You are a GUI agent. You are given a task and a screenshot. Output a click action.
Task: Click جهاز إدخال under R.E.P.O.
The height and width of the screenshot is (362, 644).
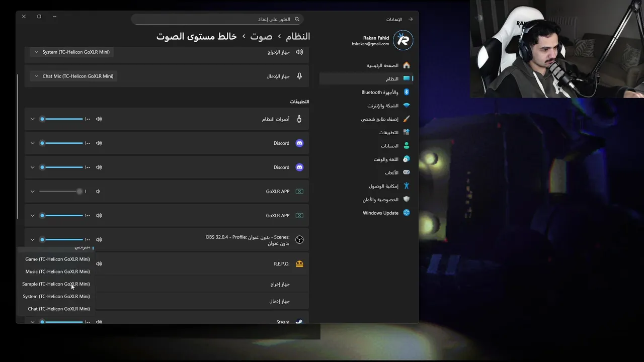[x=279, y=301]
